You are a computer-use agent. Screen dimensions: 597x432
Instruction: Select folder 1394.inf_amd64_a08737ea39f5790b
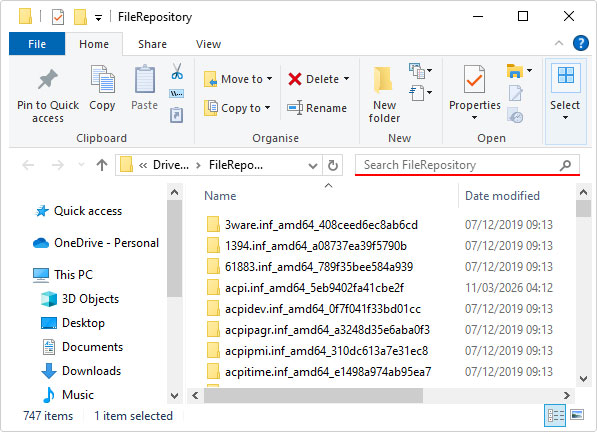[307, 246]
